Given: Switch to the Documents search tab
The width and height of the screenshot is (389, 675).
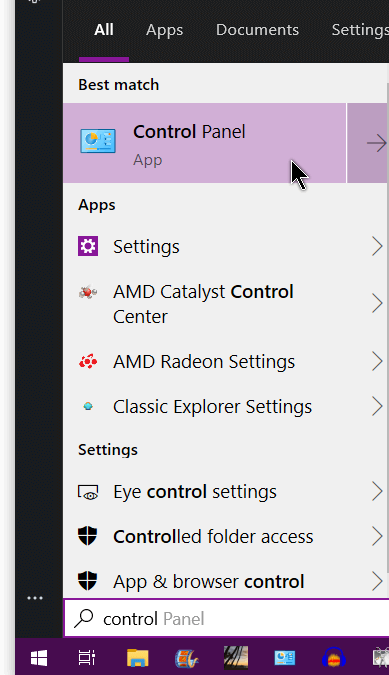Looking at the screenshot, I should [x=257, y=30].
